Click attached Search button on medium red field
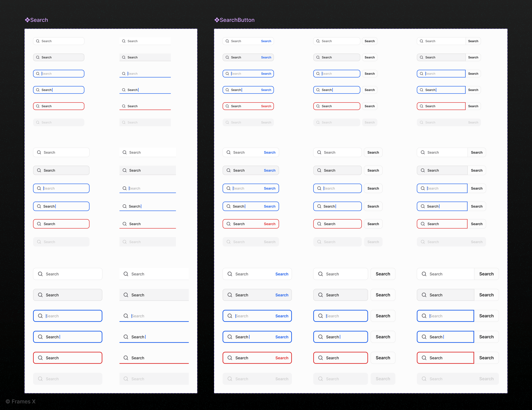 coord(477,224)
